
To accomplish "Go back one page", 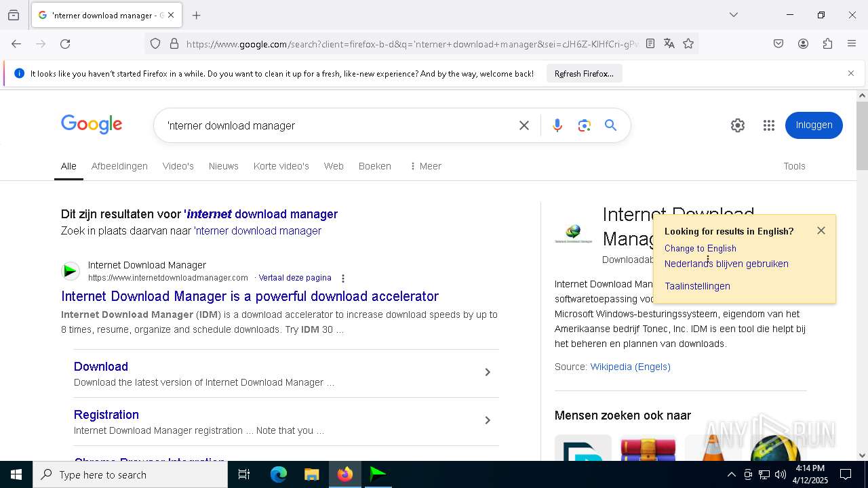I will [x=16, y=44].
